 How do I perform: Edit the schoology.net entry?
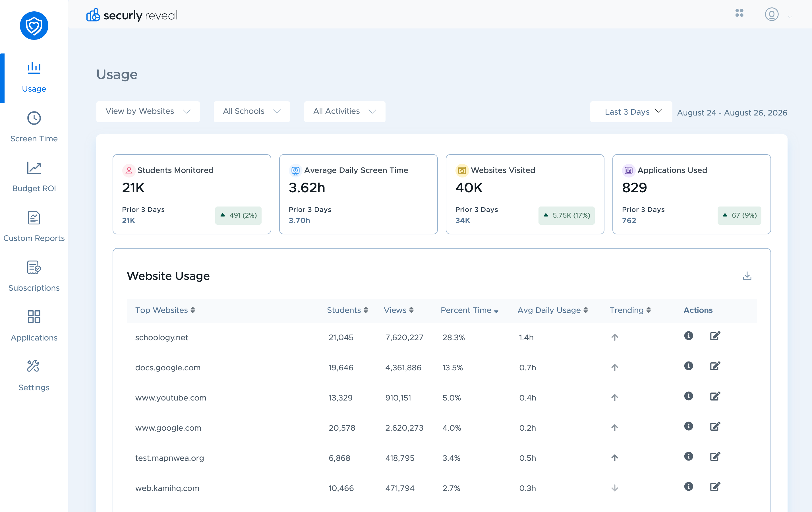tap(715, 336)
